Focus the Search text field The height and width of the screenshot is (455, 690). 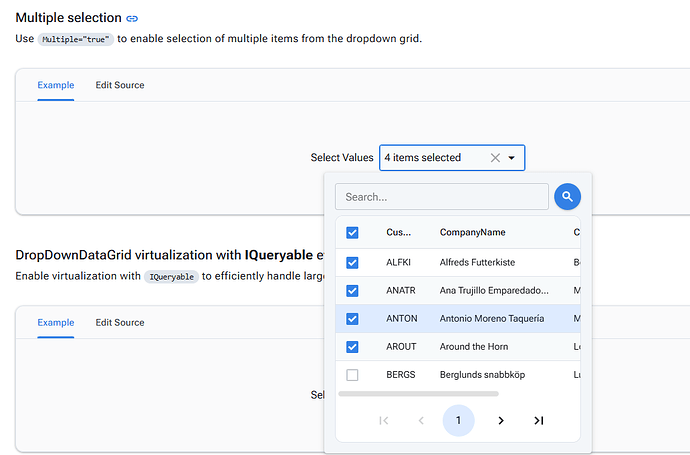tap(441, 197)
